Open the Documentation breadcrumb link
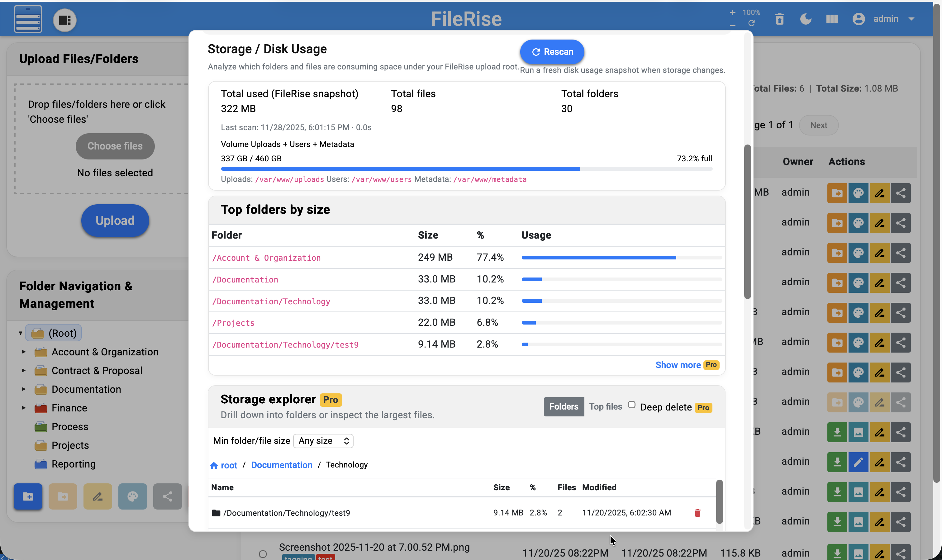Viewport: 942px width, 560px height. pos(282,465)
